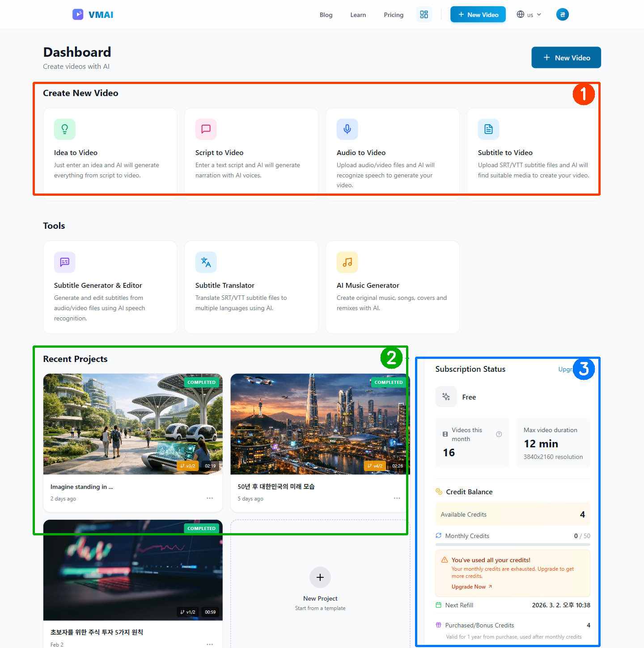Viewport: 644px width, 648px height.
Task: Click the Idea to Video lightbulb icon
Action: click(65, 129)
